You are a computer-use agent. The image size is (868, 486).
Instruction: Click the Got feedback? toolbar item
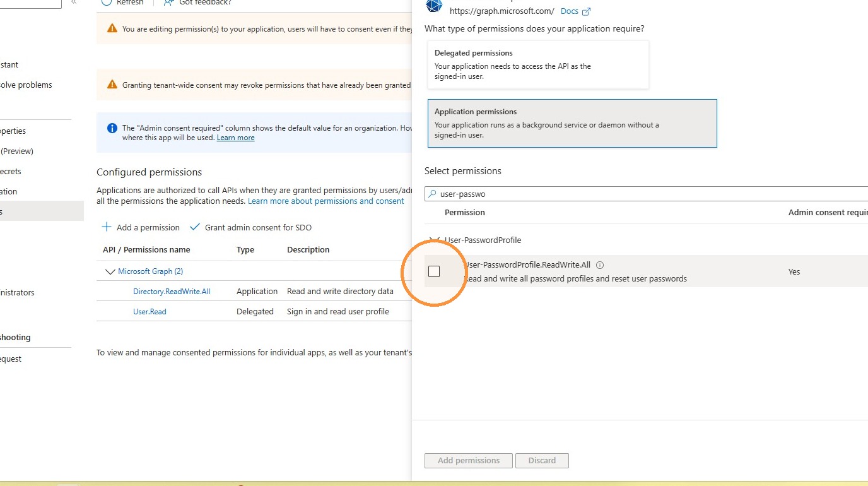[x=197, y=3]
